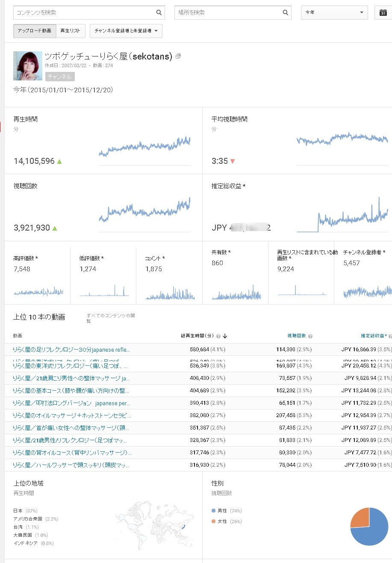Click the gray チャンネル badge
This screenshot has width=392, height=563.
[60, 77]
